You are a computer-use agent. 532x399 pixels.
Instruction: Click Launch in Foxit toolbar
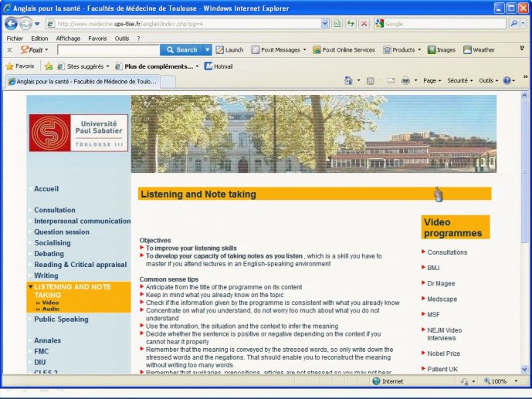tap(229, 50)
